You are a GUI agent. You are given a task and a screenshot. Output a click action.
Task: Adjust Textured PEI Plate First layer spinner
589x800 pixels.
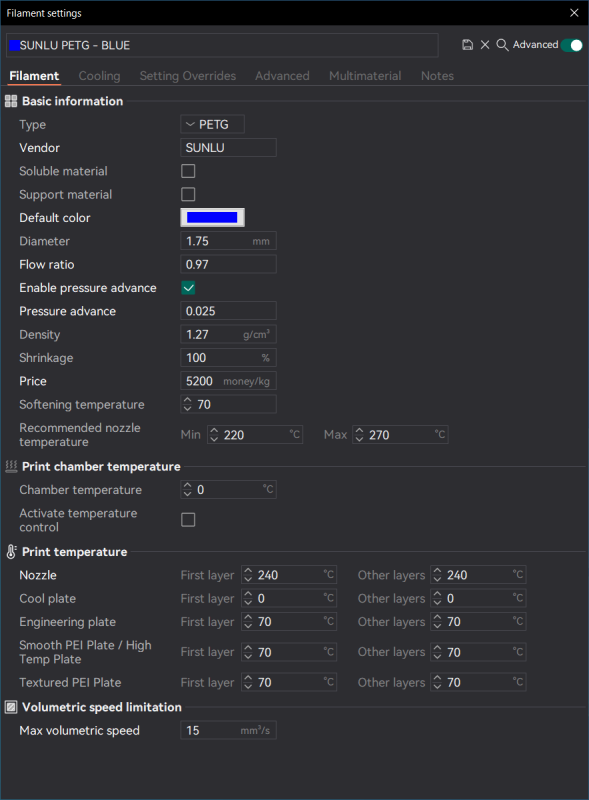248,683
